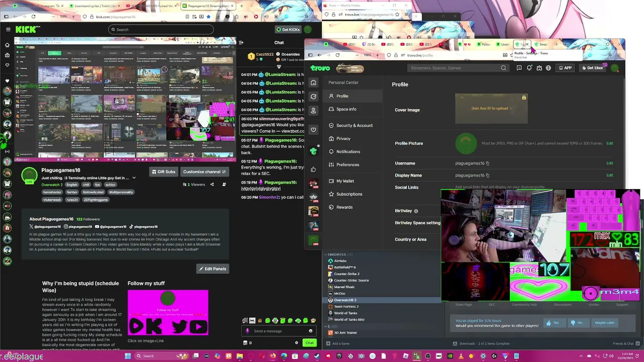The height and width of the screenshot is (362, 644).
Task: Click the Get Elixir button
Action: 592,68
